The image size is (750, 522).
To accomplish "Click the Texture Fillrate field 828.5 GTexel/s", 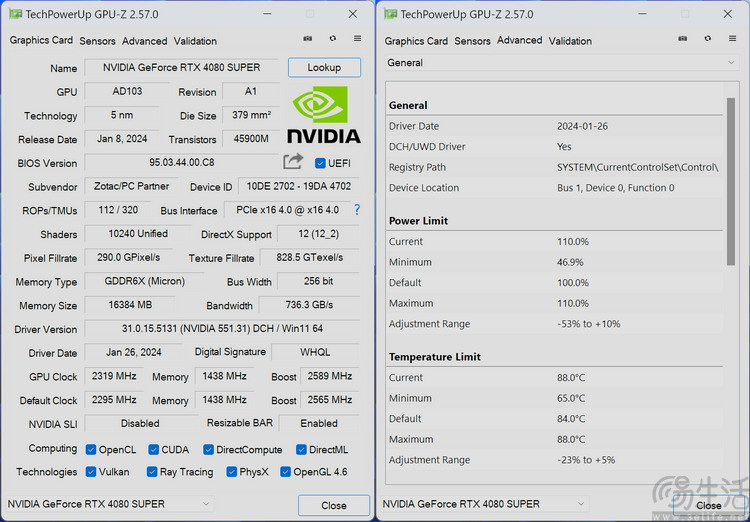I will [x=310, y=257].
